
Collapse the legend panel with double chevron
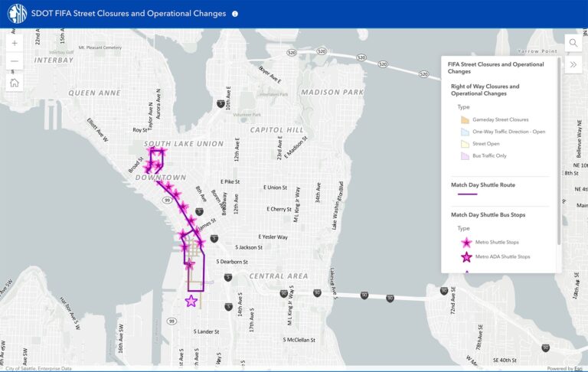[573, 64]
